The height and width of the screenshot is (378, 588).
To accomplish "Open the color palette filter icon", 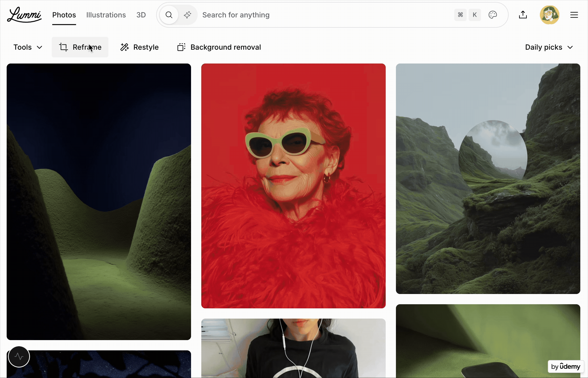I will 492,15.
